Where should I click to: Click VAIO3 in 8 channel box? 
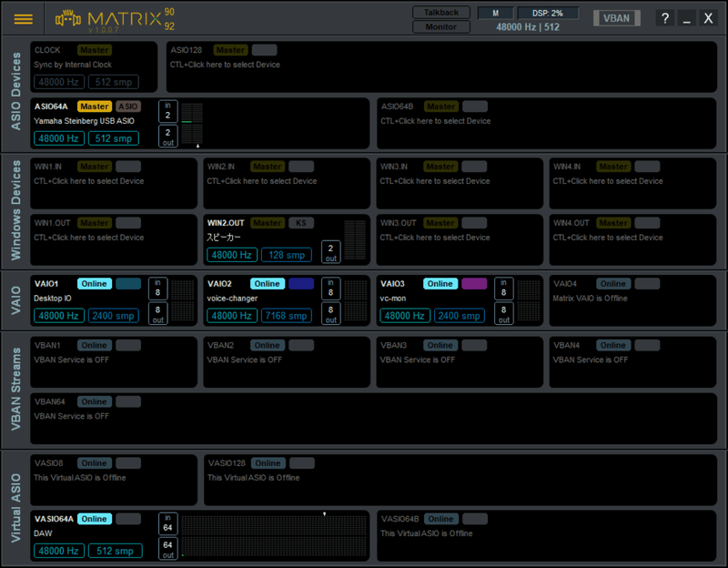(504, 289)
